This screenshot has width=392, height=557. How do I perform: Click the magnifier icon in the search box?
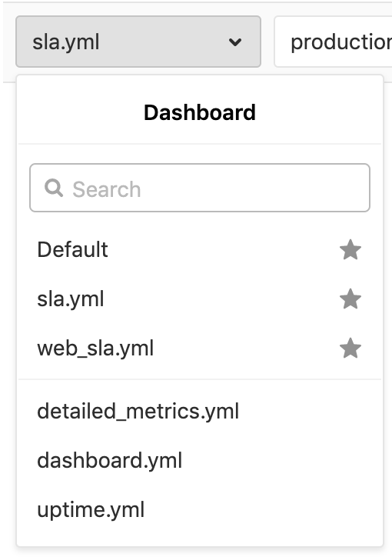tap(54, 188)
